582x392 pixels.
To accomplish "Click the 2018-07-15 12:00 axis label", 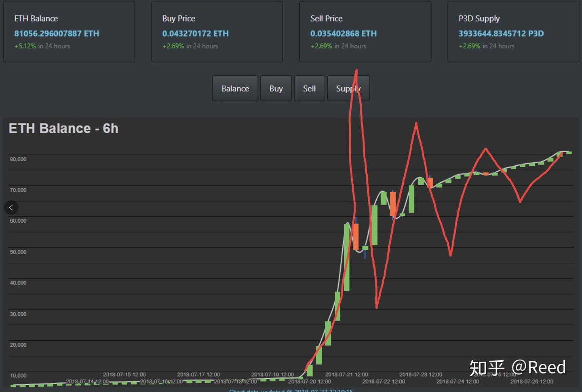I will coord(124,375).
